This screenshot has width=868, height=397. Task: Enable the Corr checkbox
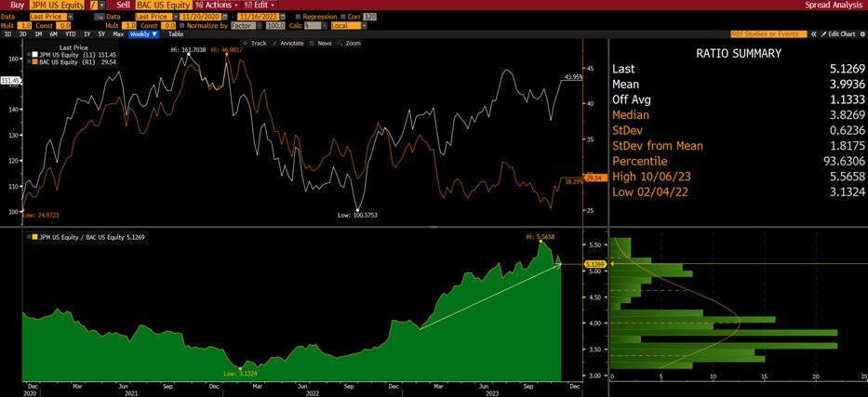344,17
